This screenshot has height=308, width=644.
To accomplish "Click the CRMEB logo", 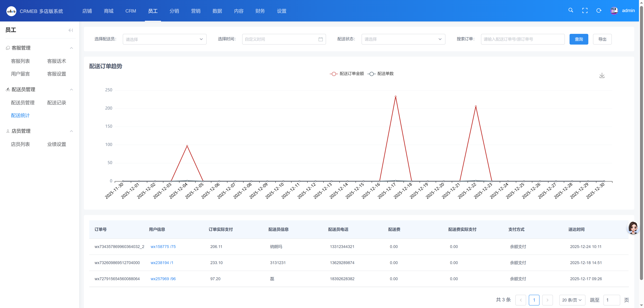I will 11,11.
